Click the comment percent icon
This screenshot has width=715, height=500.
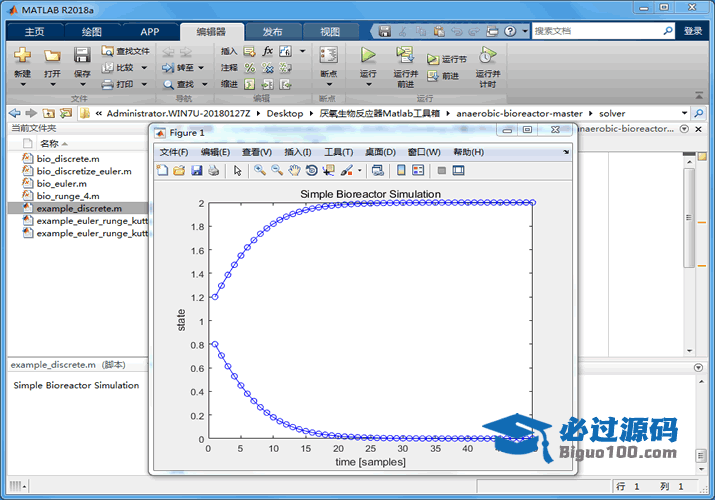(249, 68)
